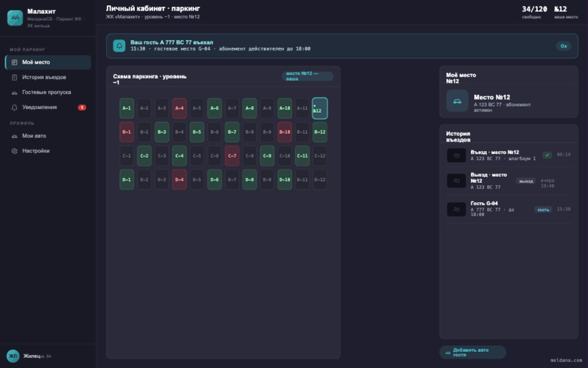Screen dimensions: 588x368
Task: Select free green spot C-9
Action: (267, 156)
